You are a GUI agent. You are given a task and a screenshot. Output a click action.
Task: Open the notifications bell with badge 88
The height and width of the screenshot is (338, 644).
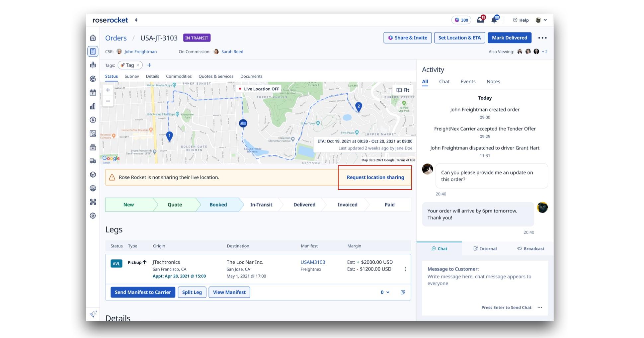coord(495,20)
